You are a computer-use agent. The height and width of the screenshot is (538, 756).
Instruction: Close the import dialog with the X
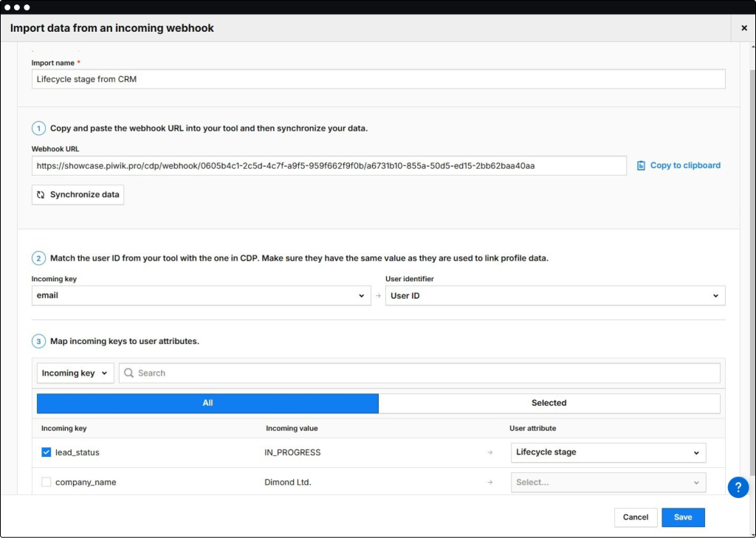tap(743, 28)
